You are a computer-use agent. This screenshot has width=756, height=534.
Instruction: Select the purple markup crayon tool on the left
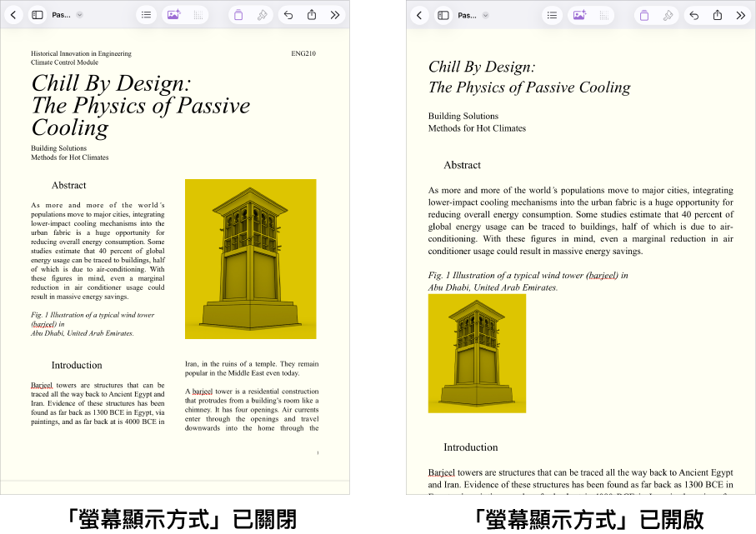239,14
